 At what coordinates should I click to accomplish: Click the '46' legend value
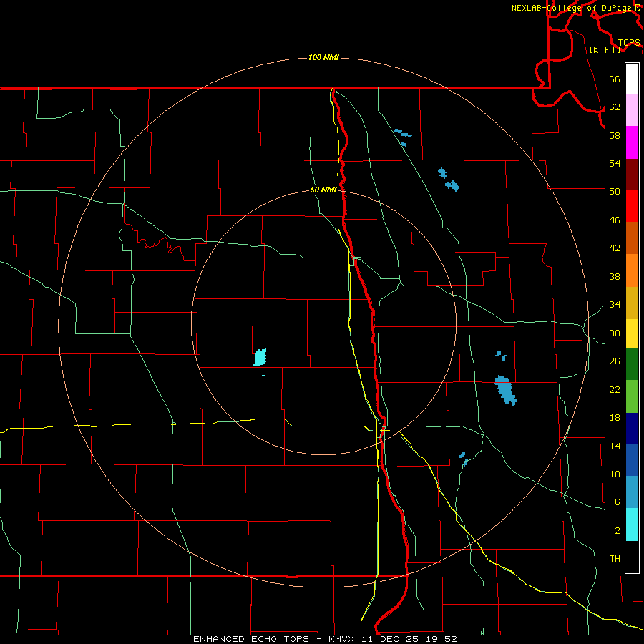coord(615,220)
